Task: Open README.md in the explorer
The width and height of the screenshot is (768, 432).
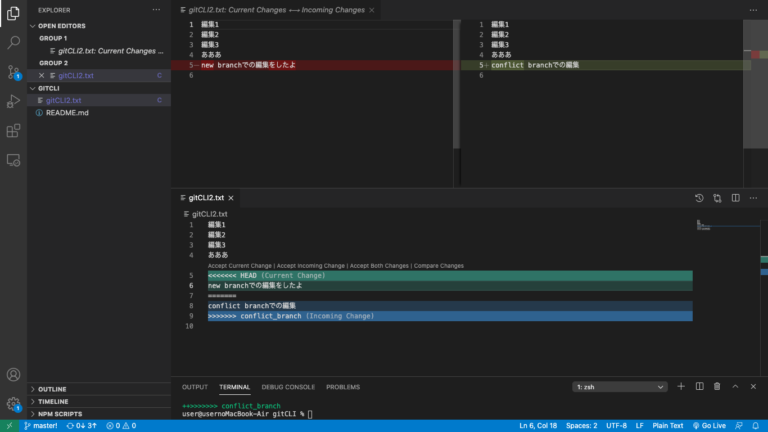Action: point(98,113)
